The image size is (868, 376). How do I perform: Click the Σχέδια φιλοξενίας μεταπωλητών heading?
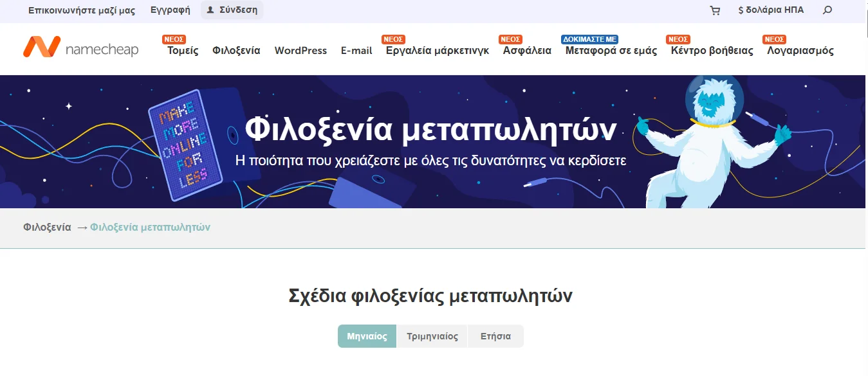[x=430, y=296]
